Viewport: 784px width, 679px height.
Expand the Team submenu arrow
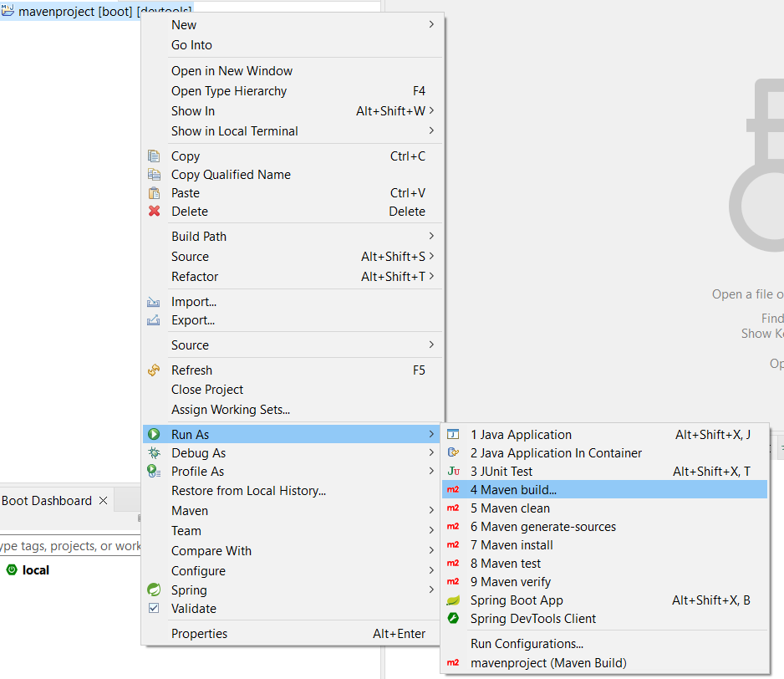coord(431,530)
